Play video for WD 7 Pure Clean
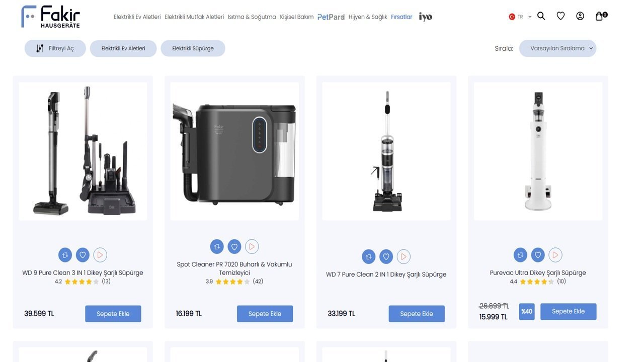This screenshot has width=644, height=362. pos(404,257)
